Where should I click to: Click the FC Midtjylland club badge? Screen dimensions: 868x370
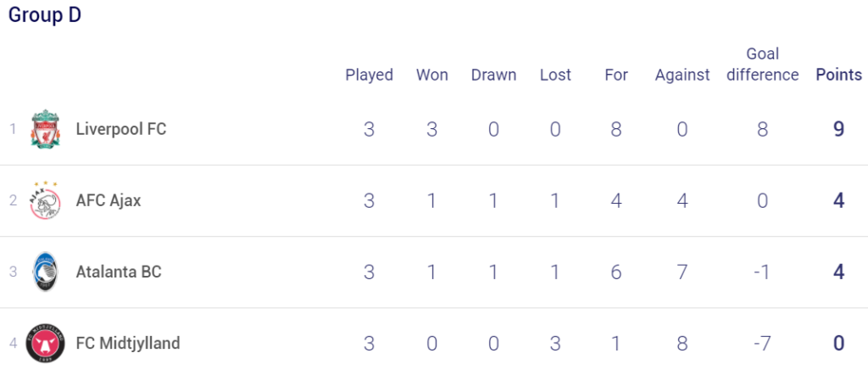pyautogui.click(x=46, y=344)
